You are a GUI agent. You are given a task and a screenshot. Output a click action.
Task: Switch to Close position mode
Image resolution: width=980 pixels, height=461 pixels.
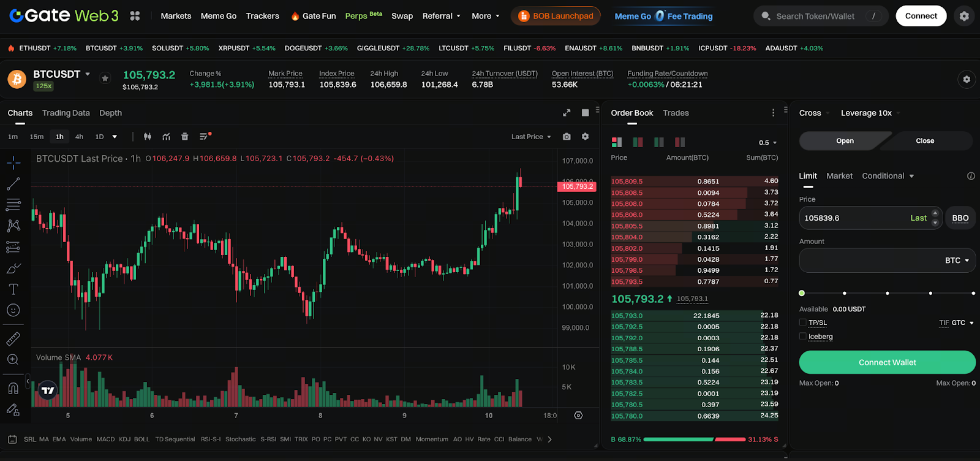[x=925, y=141]
